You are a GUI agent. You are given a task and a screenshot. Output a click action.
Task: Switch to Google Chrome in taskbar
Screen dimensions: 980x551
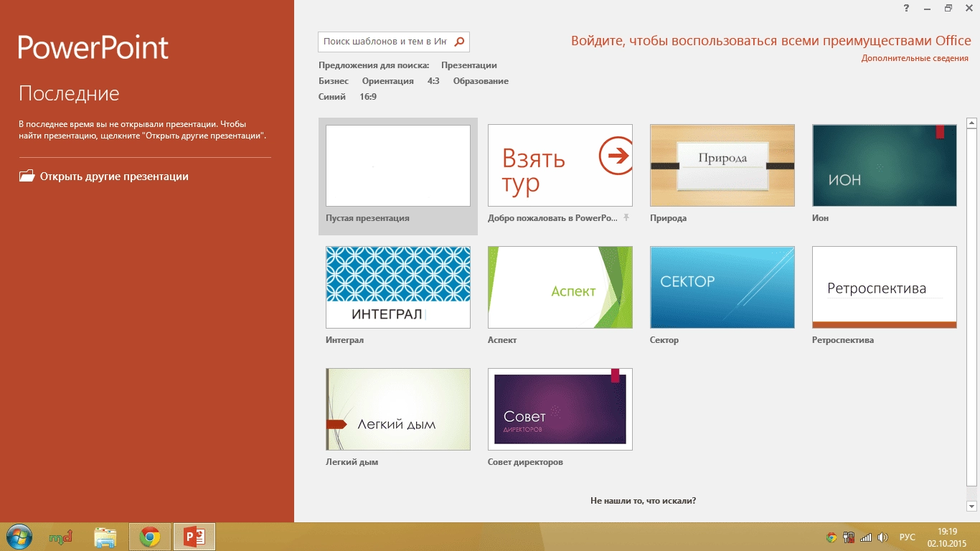coord(150,537)
